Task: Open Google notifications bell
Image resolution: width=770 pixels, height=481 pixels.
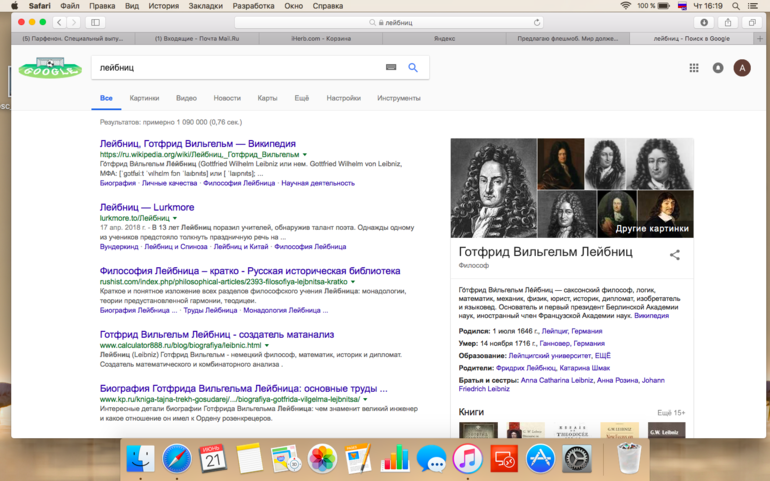Action: point(718,68)
